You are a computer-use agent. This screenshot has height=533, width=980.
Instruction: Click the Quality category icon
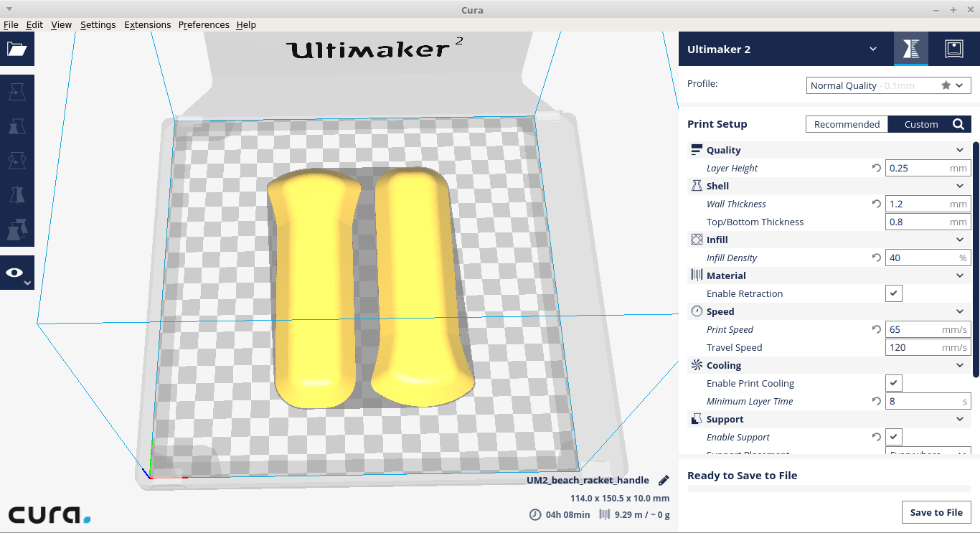coord(697,150)
